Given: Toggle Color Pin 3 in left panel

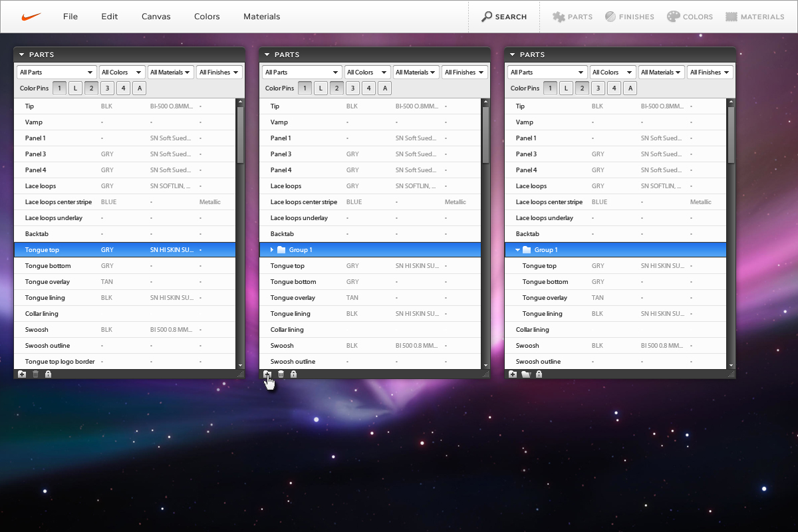Looking at the screenshot, I should point(107,88).
